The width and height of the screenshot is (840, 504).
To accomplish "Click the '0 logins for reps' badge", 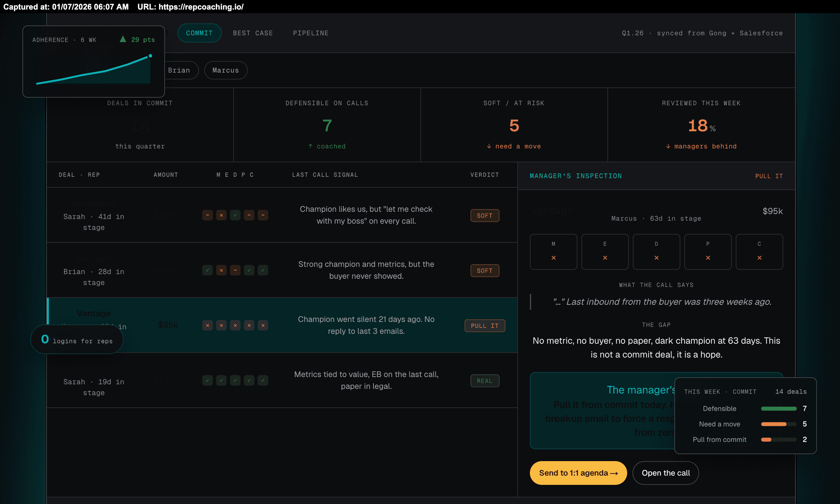I will [77, 339].
